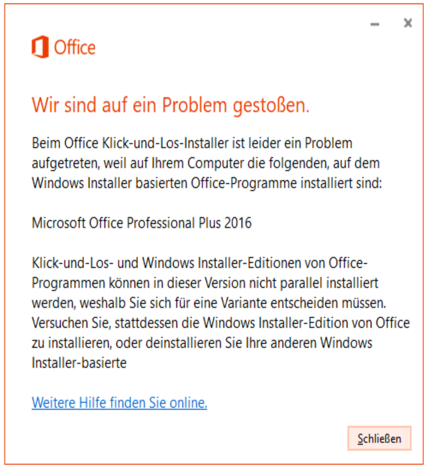This screenshot has height=469, width=427.
Task: Click the 'Microsoft Office Professional Plus 2016' product line
Action: point(142,223)
